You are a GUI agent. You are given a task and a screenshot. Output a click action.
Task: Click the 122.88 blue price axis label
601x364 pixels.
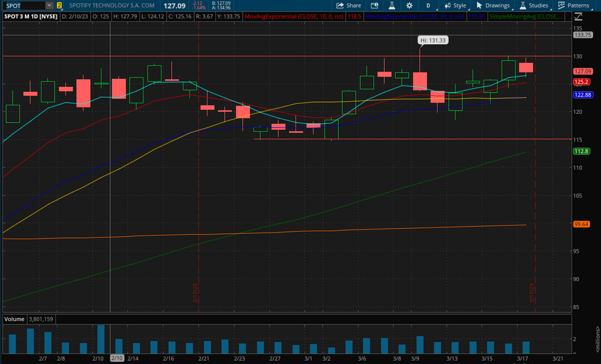583,95
